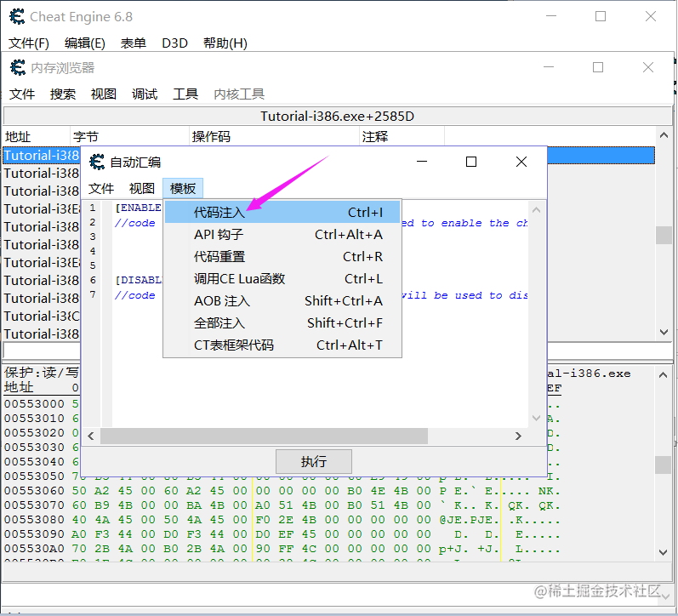Choose 全部注入 template option
678x616 pixels.
[x=282, y=322]
